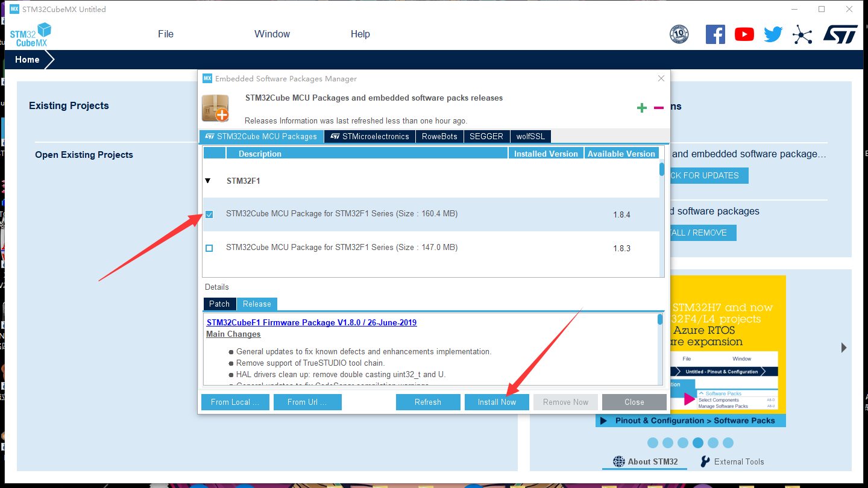Switch to the RoweBots tab

[439, 136]
